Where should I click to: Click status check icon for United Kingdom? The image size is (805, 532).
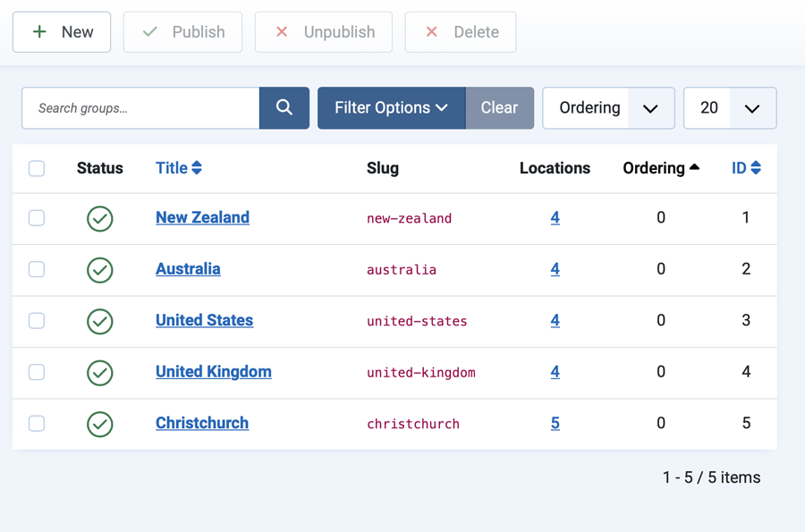100,372
